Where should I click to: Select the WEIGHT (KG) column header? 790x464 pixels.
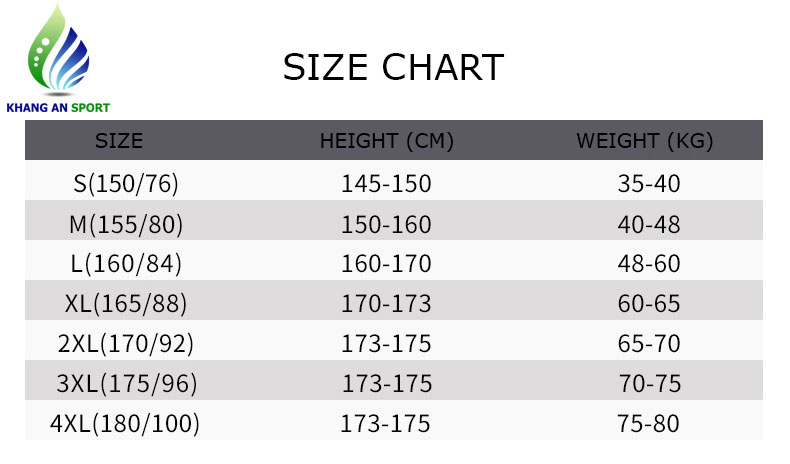(x=644, y=141)
